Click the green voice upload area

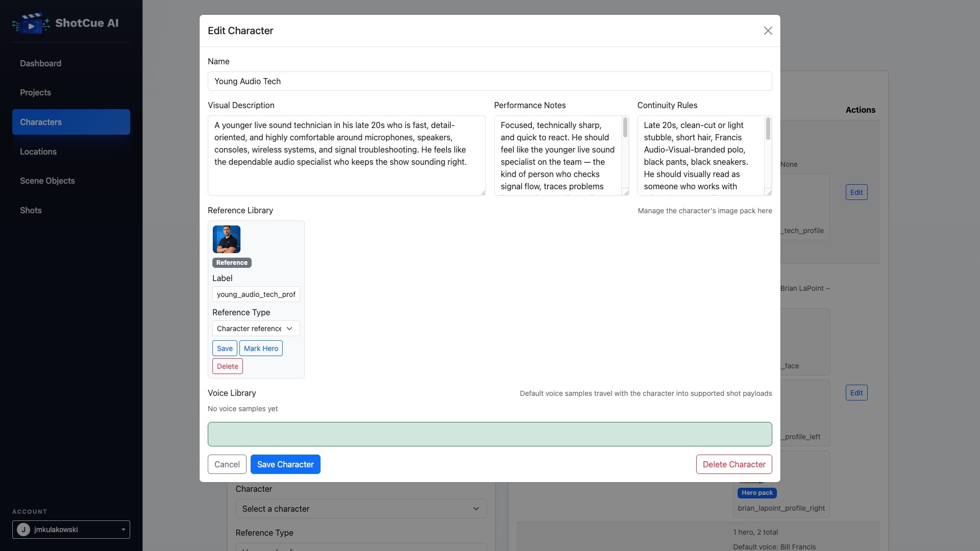point(489,434)
